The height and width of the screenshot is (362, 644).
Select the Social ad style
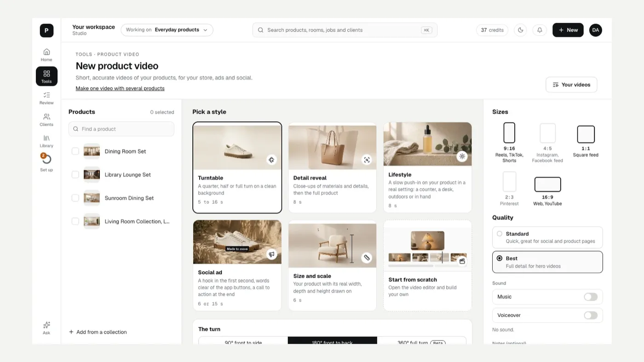[x=237, y=265]
